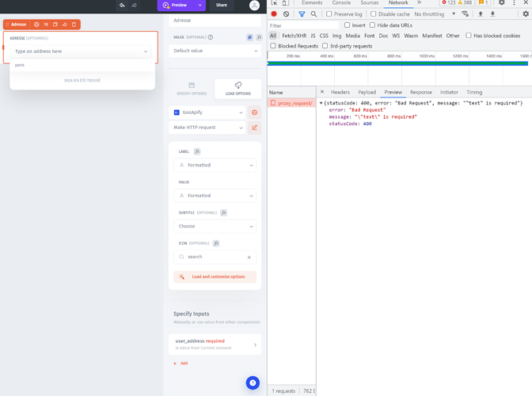Click the indent lines icon on Adresse toolbar
Image resolution: width=532 pixels, height=396 pixels.
(46, 25)
